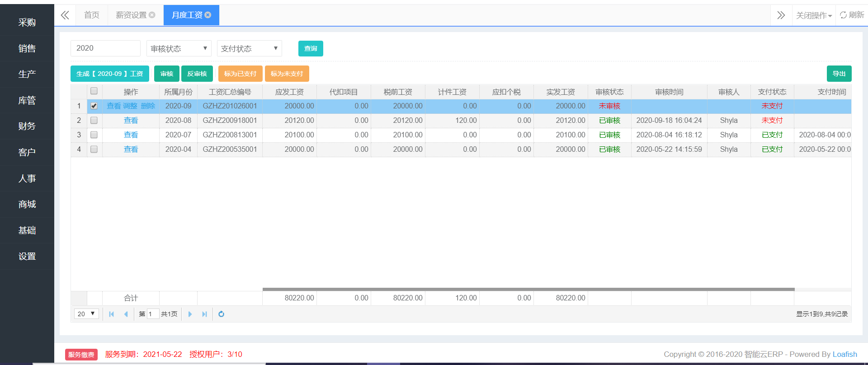Click the 实发工资 column header
Image resolution: width=868 pixels, height=365 pixels.
(561, 92)
